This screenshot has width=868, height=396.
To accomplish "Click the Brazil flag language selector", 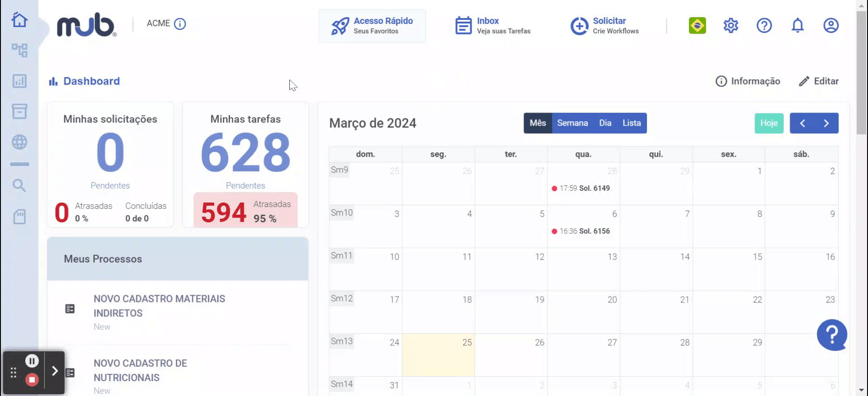I will tap(697, 25).
